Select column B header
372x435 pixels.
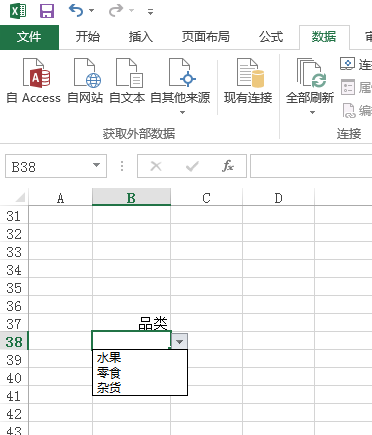(x=131, y=198)
